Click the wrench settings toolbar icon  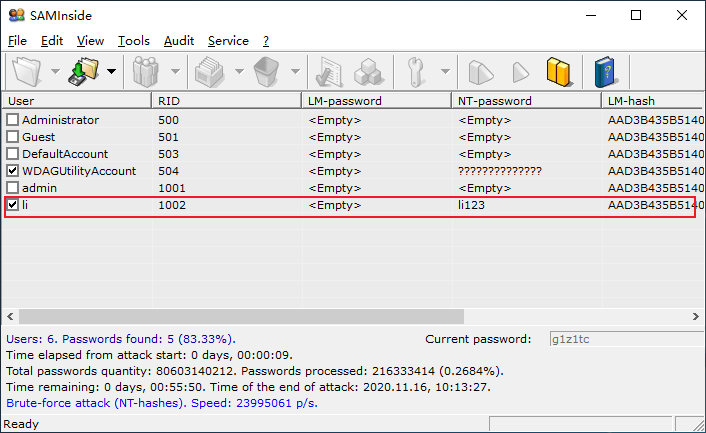416,71
